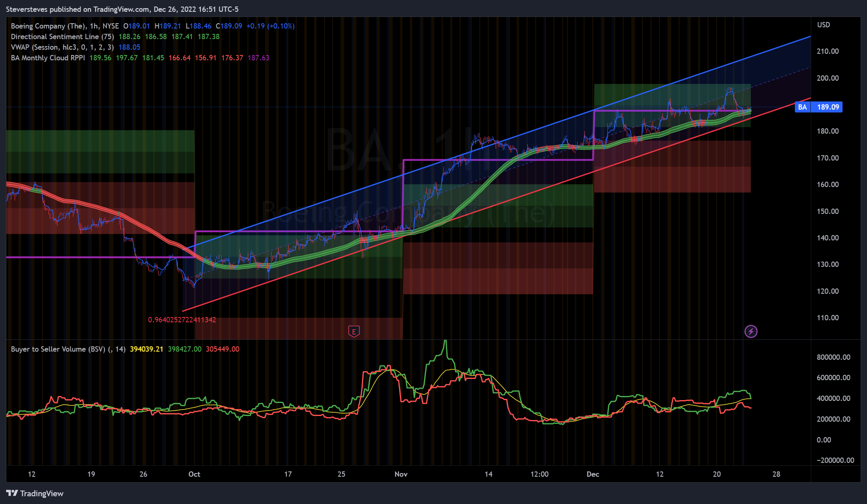Viewport: 867px width, 504px height.
Task: Click the Oct date axis label
Action: tap(194, 474)
